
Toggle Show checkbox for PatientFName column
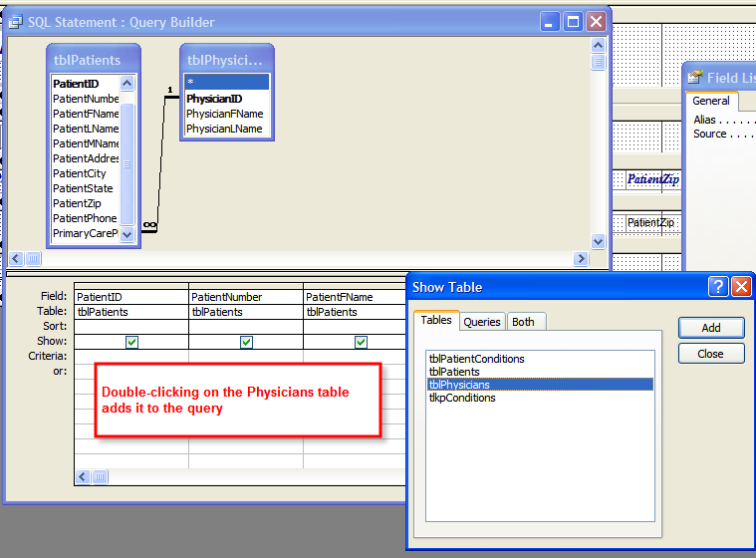tap(361, 342)
